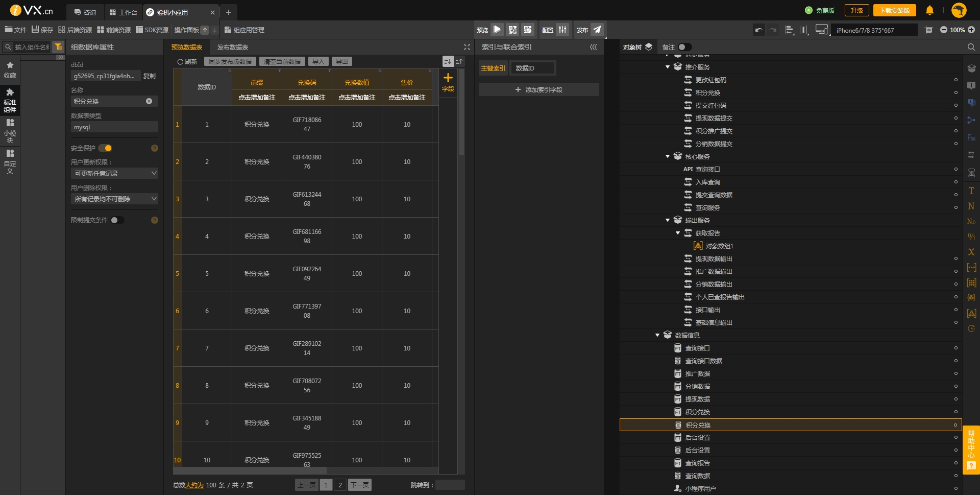Toggle the circle marker on 推广数据 row
Screen dimensions: 980x495
(x=955, y=373)
